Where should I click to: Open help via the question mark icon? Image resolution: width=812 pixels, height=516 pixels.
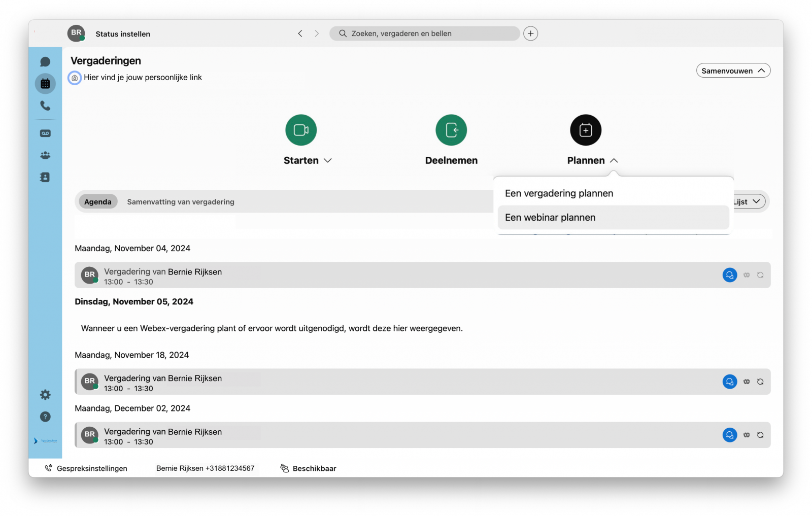coord(45,417)
